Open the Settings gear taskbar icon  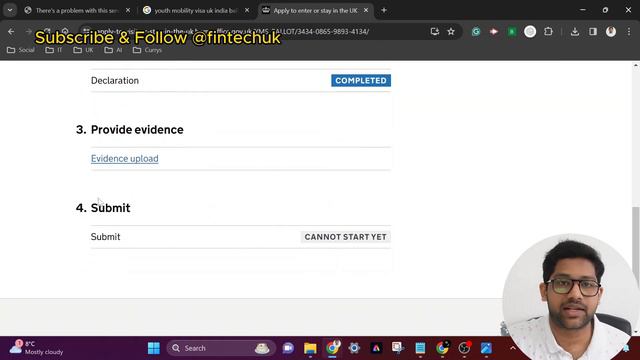[x=354, y=348]
